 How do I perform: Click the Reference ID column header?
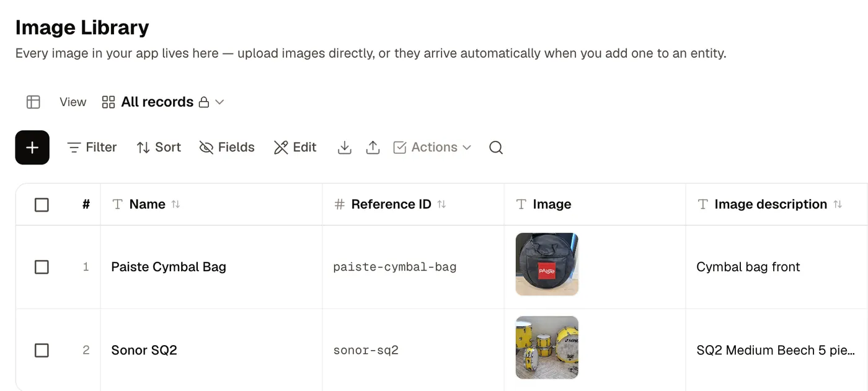pos(414,204)
